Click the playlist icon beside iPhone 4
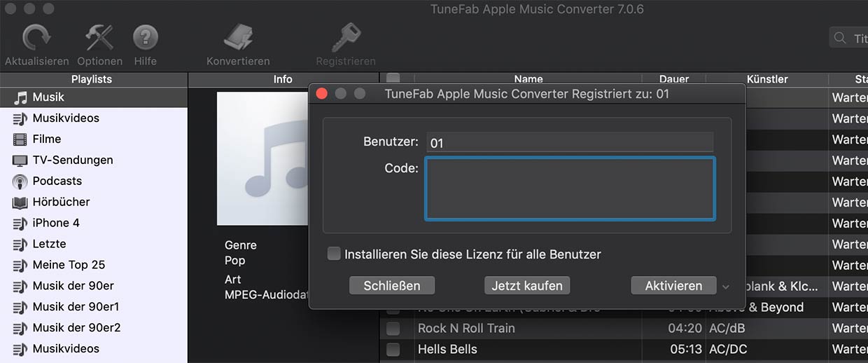The height and width of the screenshot is (363, 868). point(20,223)
